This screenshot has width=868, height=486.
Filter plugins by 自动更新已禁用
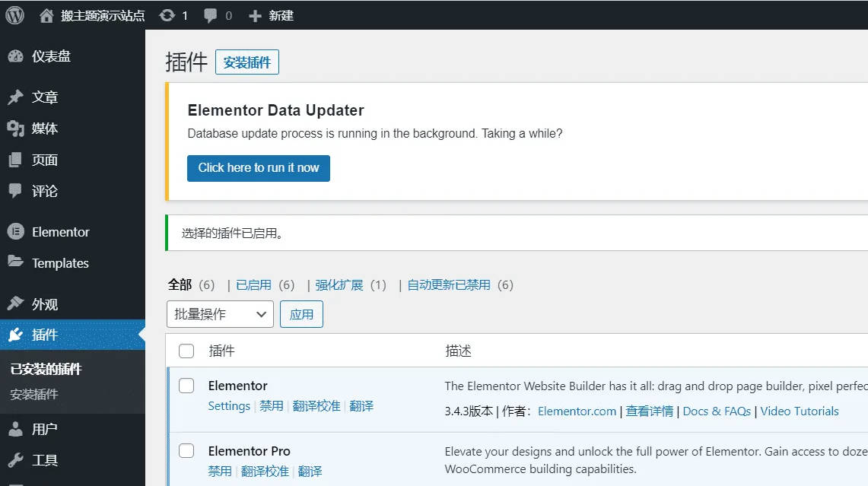[449, 284]
